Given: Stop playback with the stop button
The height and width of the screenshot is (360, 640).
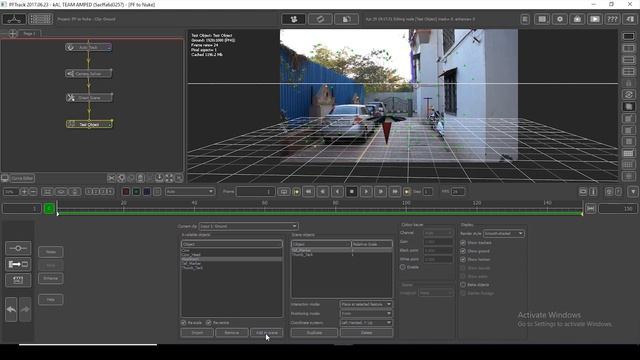Looking at the screenshot, I should coord(352,191).
